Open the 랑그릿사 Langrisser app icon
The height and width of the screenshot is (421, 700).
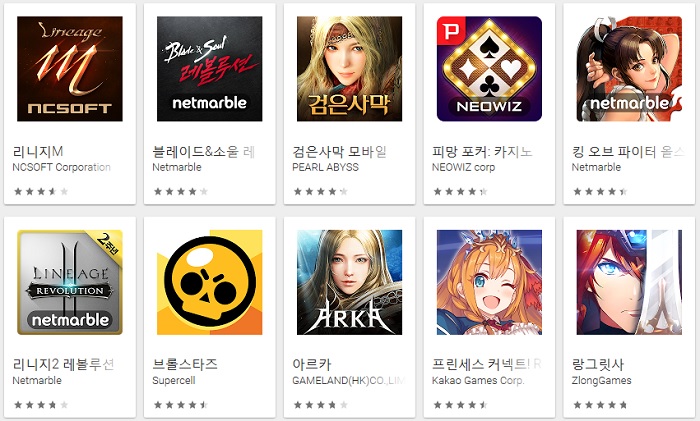point(629,282)
